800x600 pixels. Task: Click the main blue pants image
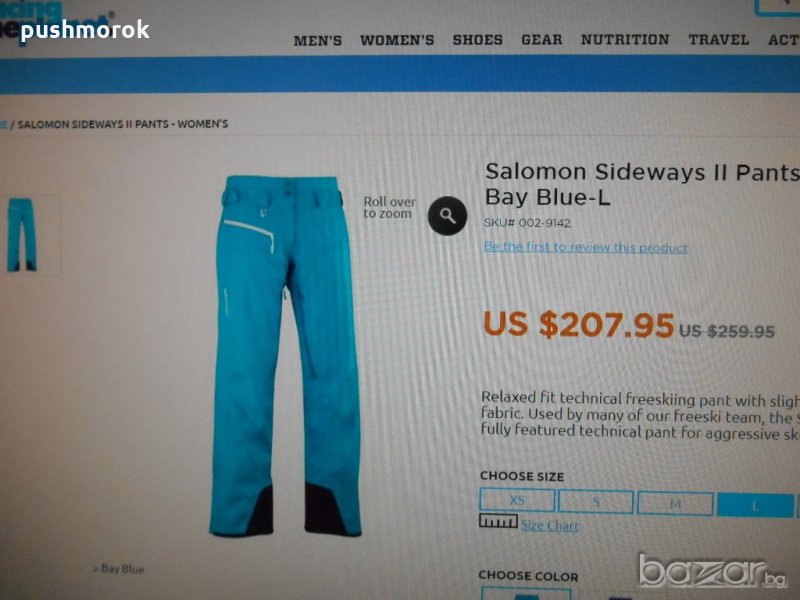click(286, 356)
